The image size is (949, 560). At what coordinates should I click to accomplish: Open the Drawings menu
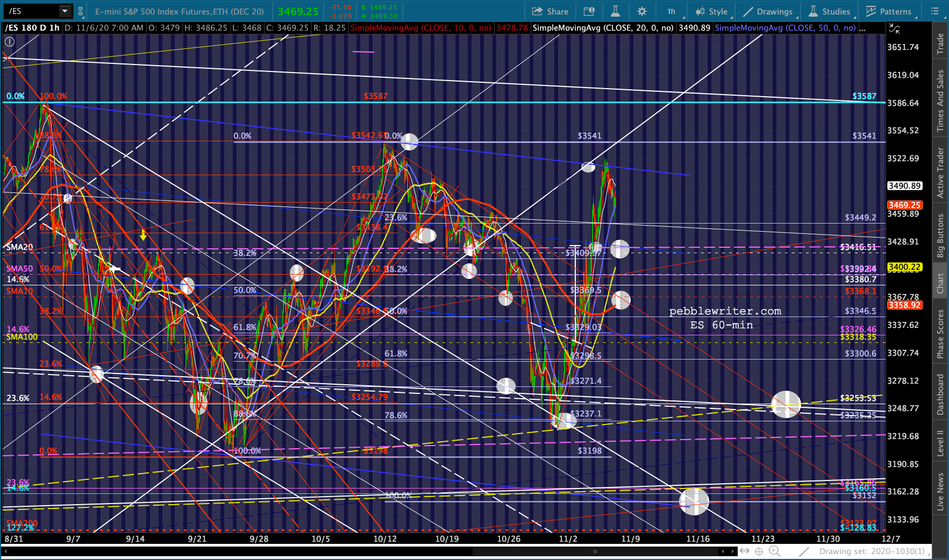[x=767, y=11]
